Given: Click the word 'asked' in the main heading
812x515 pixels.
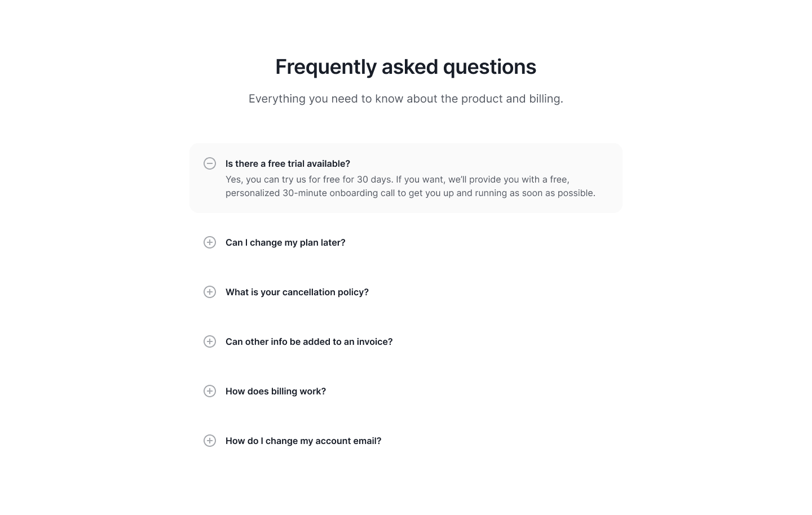Looking at the screenshot, I should [x=410, y=67].
